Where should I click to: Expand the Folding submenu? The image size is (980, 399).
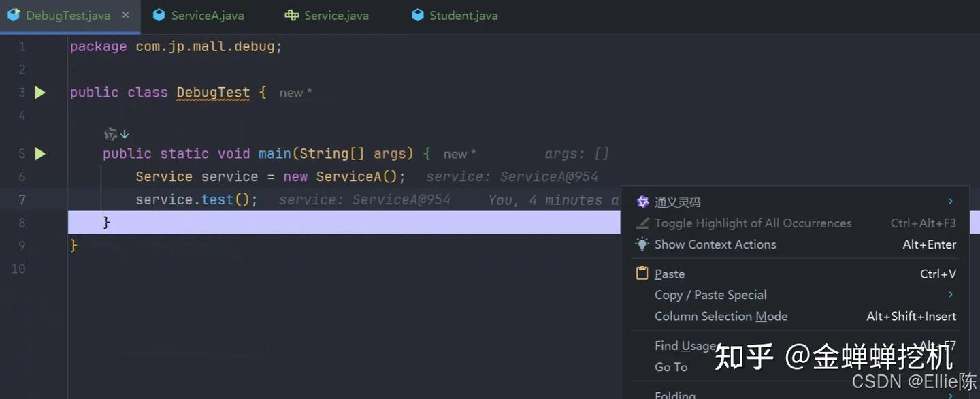tap(674, 394)
